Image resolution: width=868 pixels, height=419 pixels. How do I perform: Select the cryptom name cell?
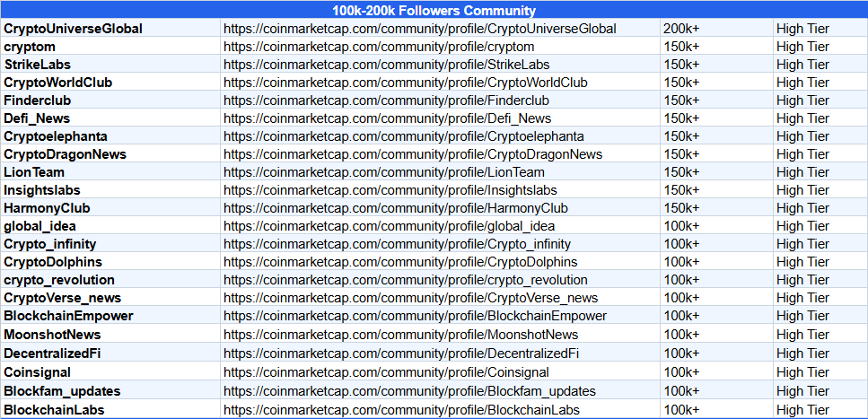coord(110,47)
